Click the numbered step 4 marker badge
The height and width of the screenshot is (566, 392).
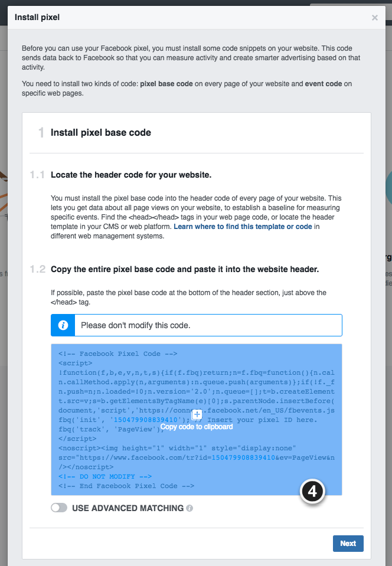[312, 491]
